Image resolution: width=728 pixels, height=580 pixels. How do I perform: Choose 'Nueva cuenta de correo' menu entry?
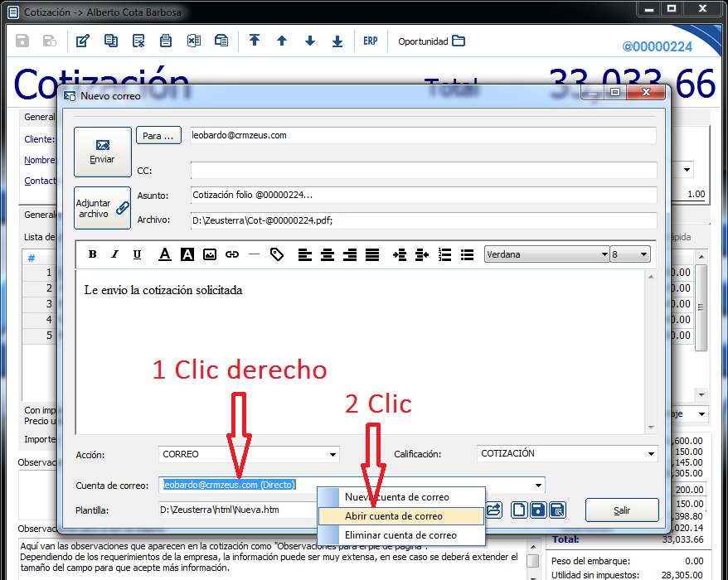point(396,497)
